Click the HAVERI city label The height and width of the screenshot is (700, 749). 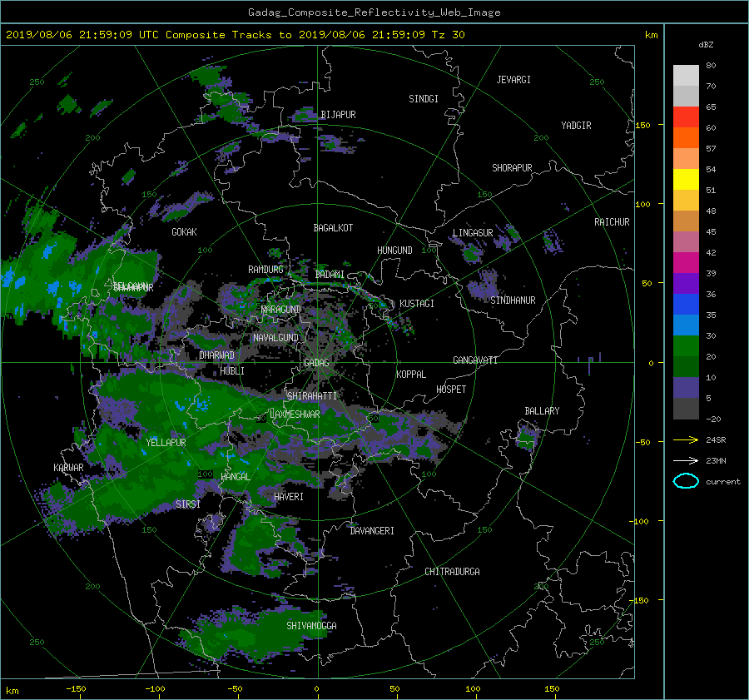click(x=289, y=497)
